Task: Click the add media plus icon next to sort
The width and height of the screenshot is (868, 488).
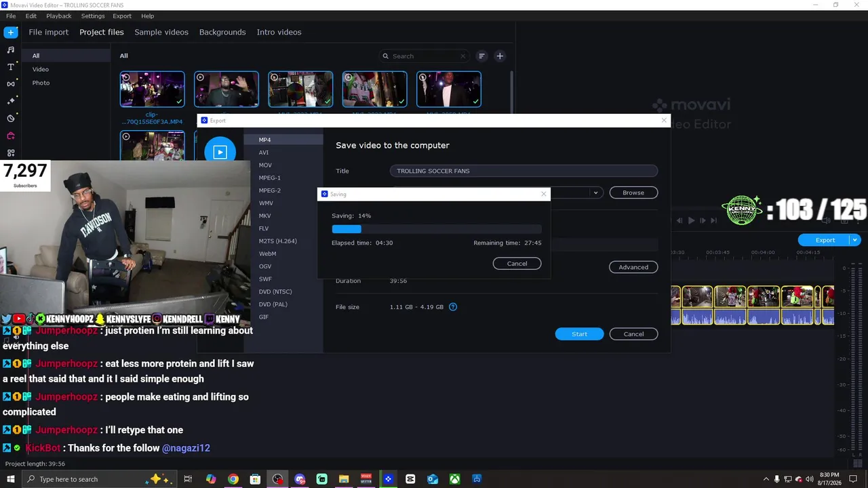Action: (x=500, y=56)
